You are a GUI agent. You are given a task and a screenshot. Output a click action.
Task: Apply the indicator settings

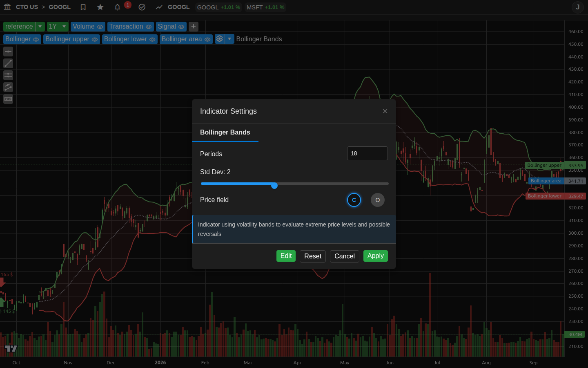tap(376, 256)
